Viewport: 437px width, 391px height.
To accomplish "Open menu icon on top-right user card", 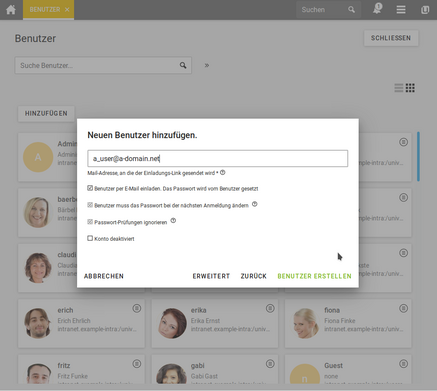I will point(403,142).
